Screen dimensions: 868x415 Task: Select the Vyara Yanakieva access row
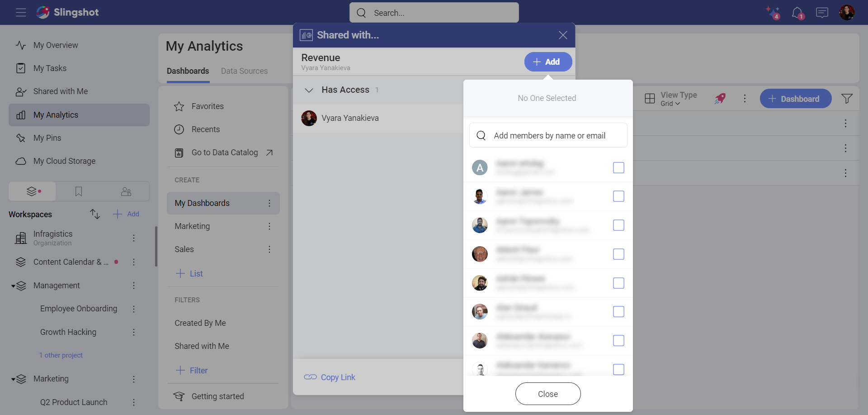click(378, 118)
